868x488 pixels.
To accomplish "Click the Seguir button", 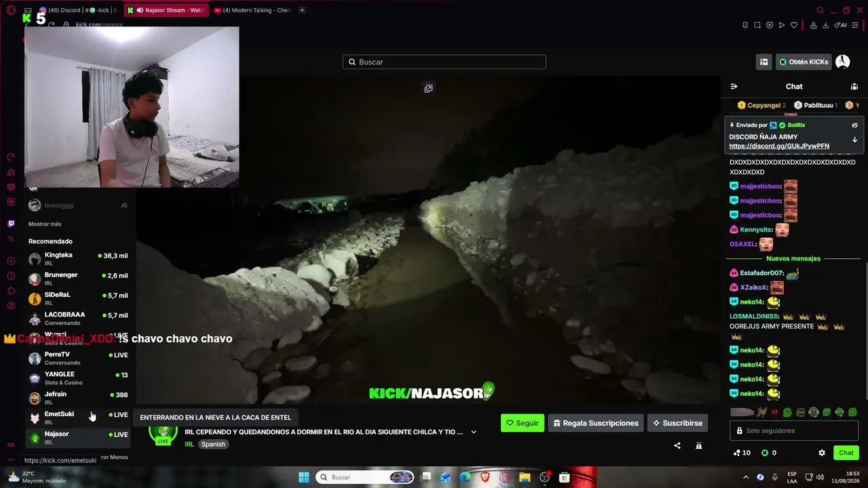I will 522,423.
